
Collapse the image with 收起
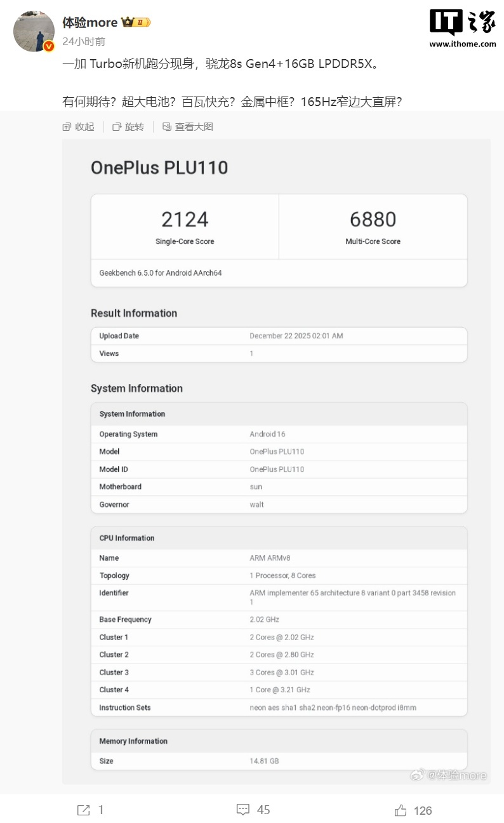[78, 127]
